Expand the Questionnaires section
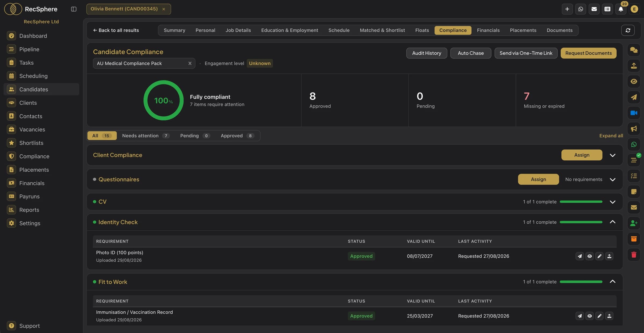 [612, 180]
